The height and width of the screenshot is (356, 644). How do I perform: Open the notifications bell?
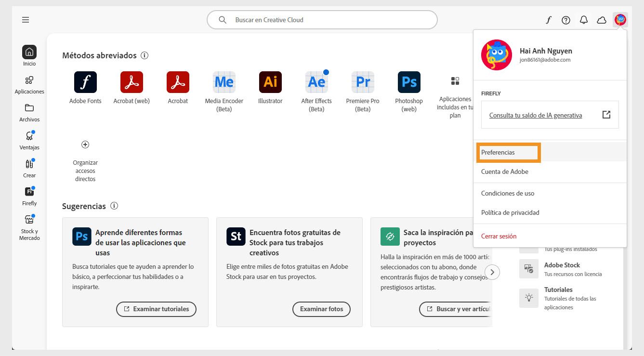coord(584,20)
